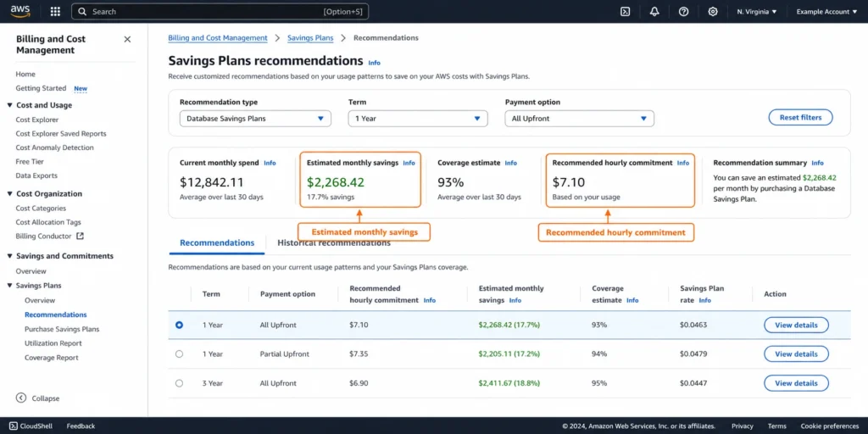
Task: Click Info next to Current monthly spend
Action: pos(270,163)
